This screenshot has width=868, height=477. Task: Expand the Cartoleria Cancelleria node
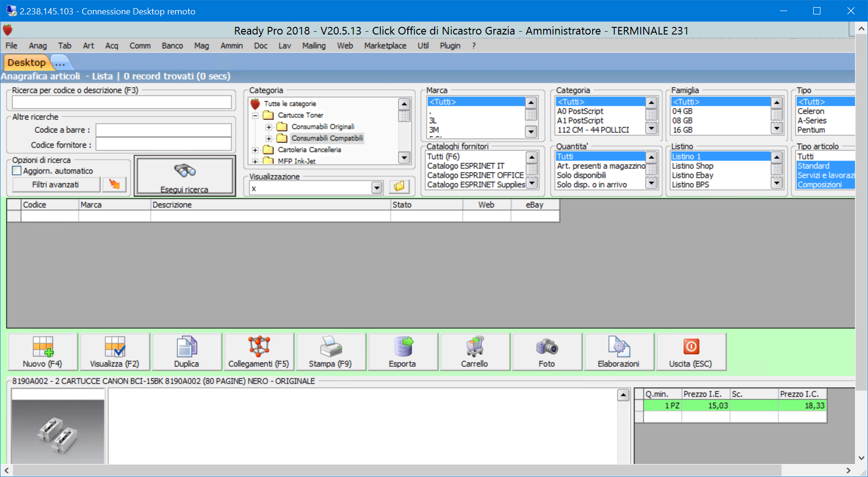(256, 150)
